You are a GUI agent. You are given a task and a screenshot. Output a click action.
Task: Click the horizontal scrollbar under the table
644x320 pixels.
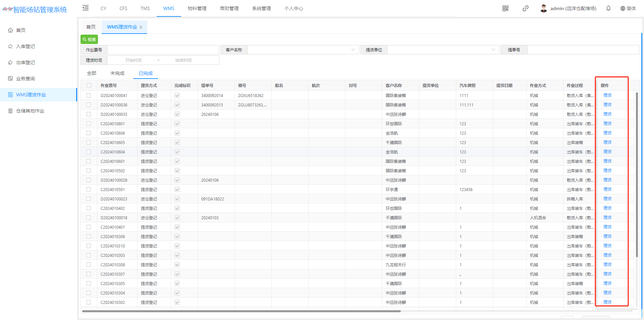click(241, 311)
